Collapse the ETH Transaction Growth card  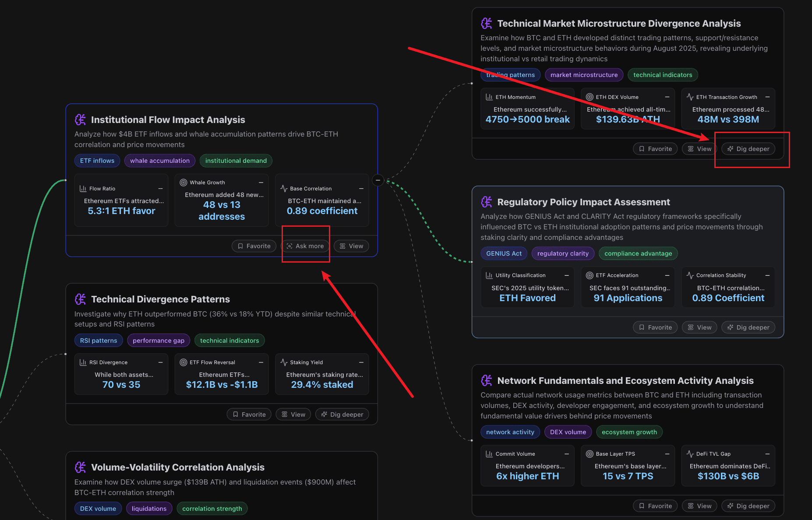(768, 97)
